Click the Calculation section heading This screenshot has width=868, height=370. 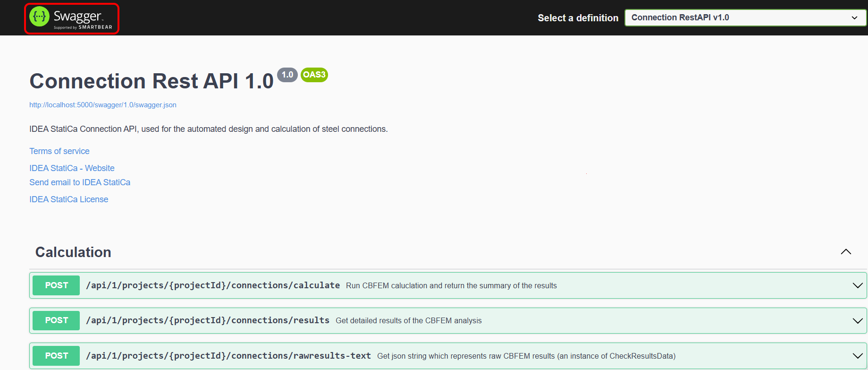[73, 252]
